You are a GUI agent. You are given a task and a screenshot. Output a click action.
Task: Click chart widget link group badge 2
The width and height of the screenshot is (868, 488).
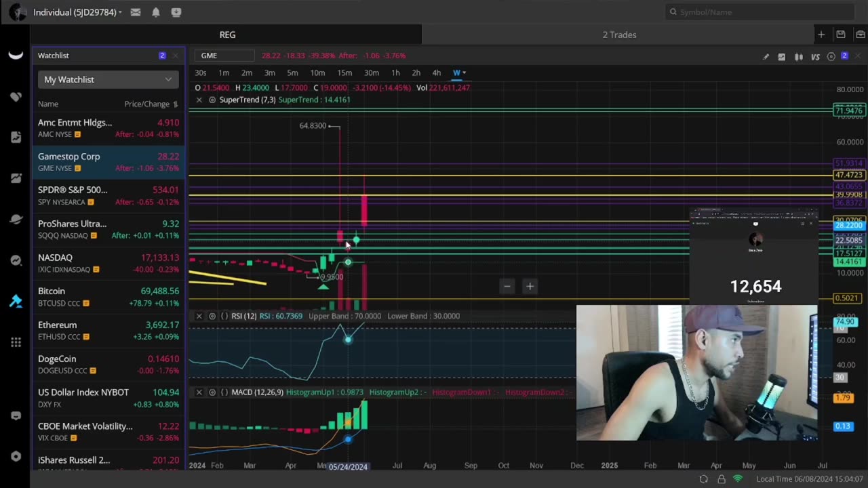(844, 56)
